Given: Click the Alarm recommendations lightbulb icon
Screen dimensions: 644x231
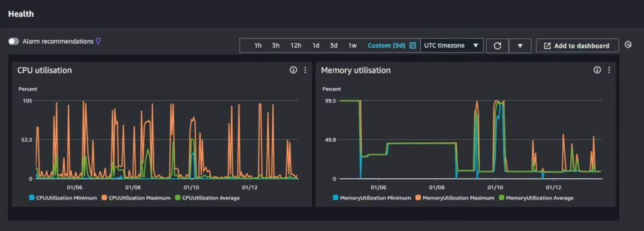Looking at the screenshot, I should 98,41.
